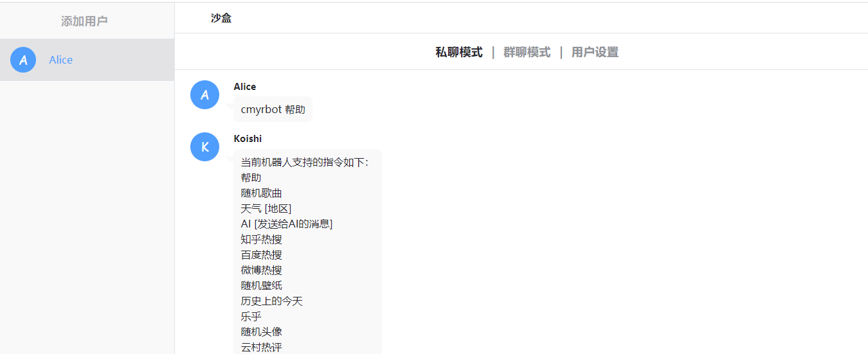Click the 知乎热搜 command text
868x354 pixels.
[x=261, y=239]
